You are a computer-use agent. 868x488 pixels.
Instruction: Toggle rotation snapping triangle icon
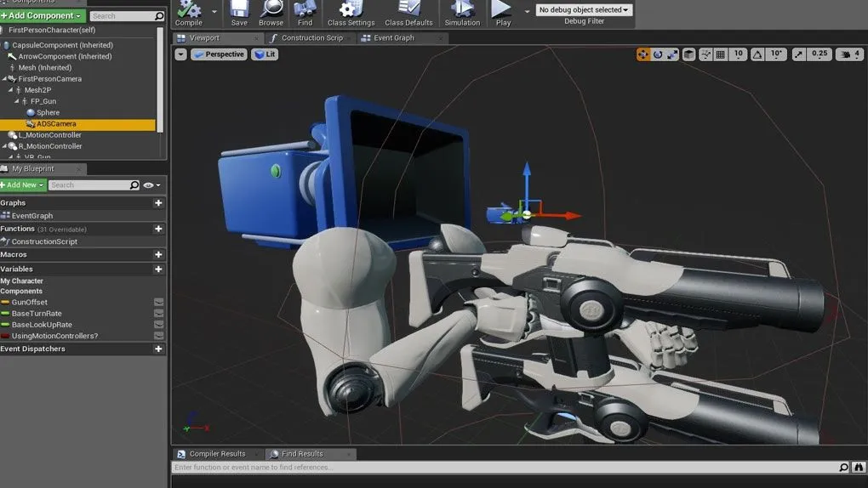pos(757,54)
